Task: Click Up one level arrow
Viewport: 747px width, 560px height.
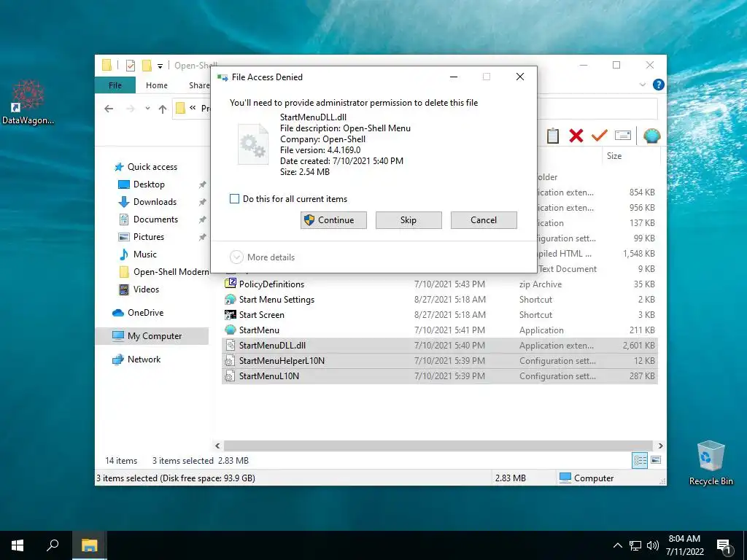Action: (x=163, y=109)
